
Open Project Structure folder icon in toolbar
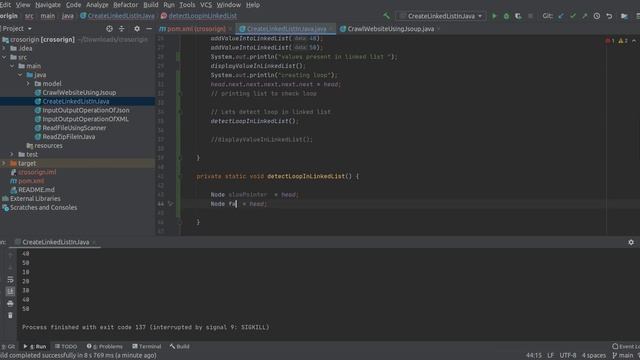[624, 16]
